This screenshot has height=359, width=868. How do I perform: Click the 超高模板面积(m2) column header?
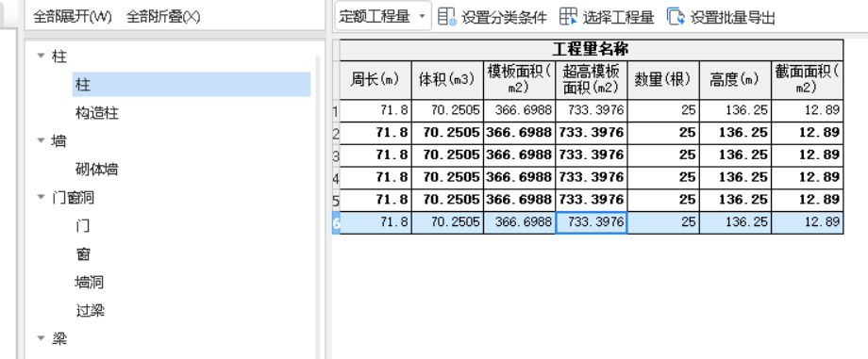point(592,80)
